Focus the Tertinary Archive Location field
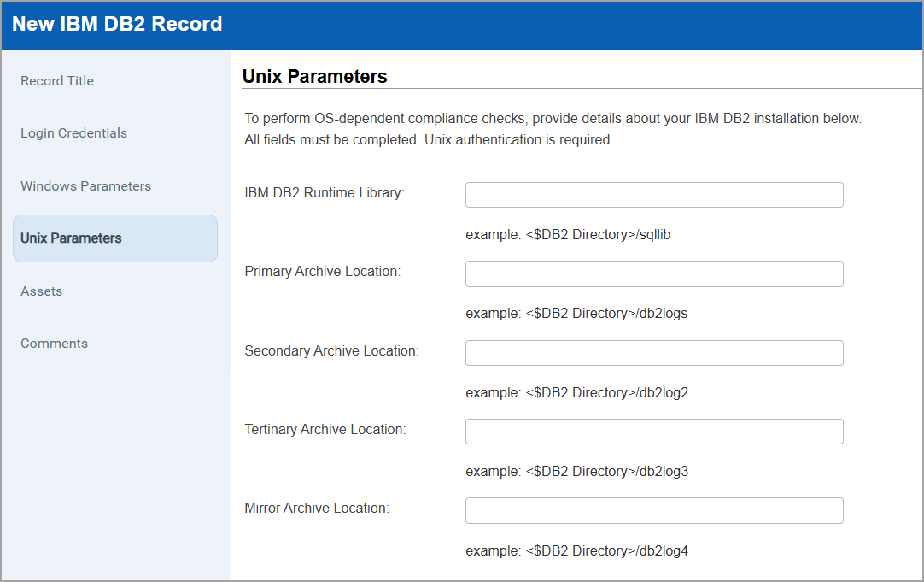Screen dimensions: 924x582 pos(654,432)
